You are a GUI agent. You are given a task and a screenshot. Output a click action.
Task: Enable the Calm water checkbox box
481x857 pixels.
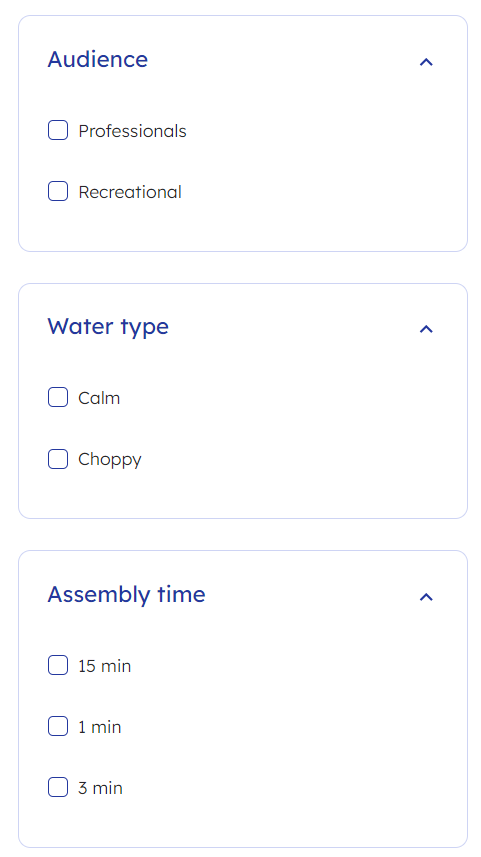click(x=58, y=397)
